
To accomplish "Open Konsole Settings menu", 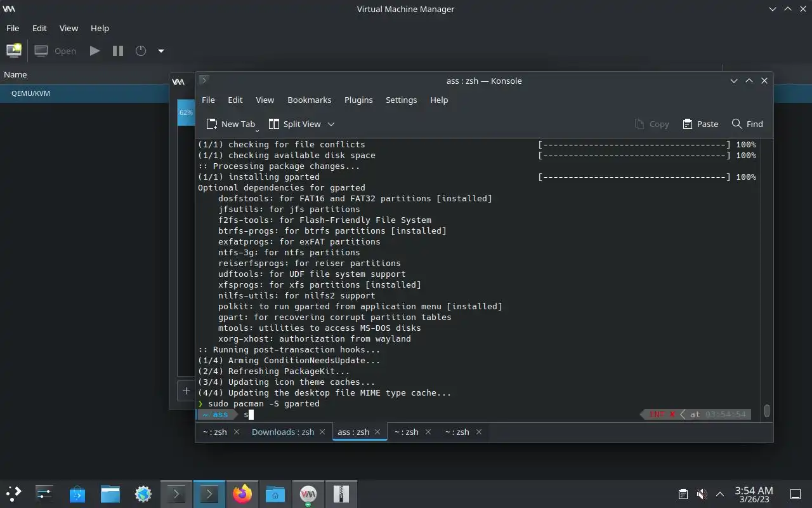I will pos(401,100).
